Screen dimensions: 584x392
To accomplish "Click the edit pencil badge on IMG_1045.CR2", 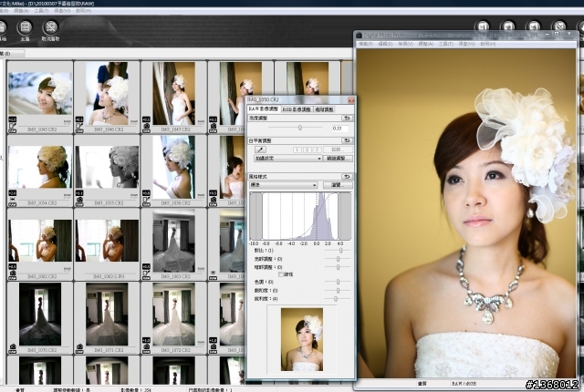I will [12, 126].
